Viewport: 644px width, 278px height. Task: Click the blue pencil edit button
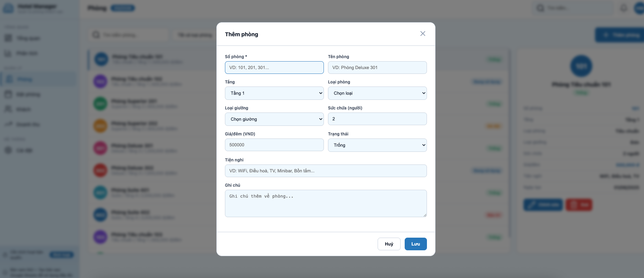click(543, 205)
